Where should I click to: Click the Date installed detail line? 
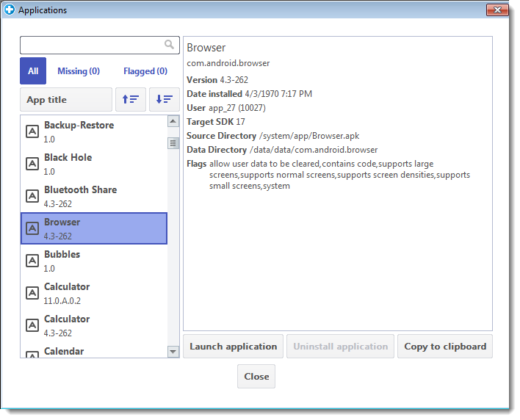[250, 94]
